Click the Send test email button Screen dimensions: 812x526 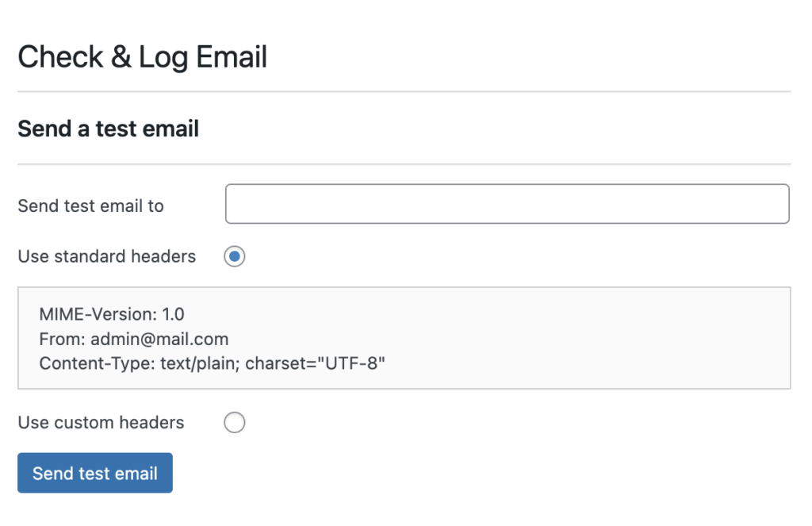tap(94, 473)
